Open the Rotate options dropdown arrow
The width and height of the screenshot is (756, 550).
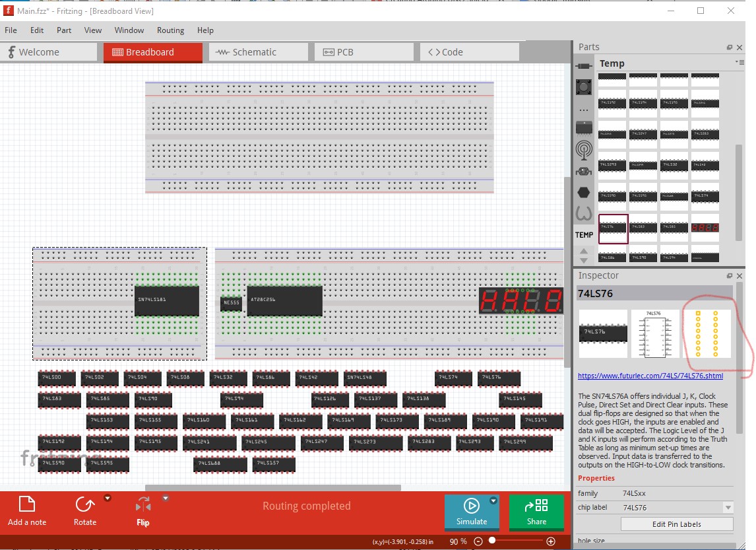click(x=108, y=498)
